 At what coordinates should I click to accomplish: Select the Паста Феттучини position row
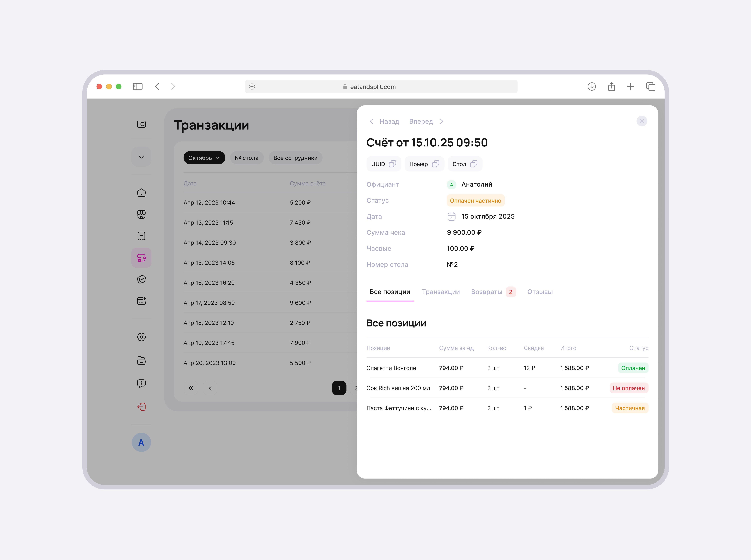pyautogui.click(x=507, y=408)
